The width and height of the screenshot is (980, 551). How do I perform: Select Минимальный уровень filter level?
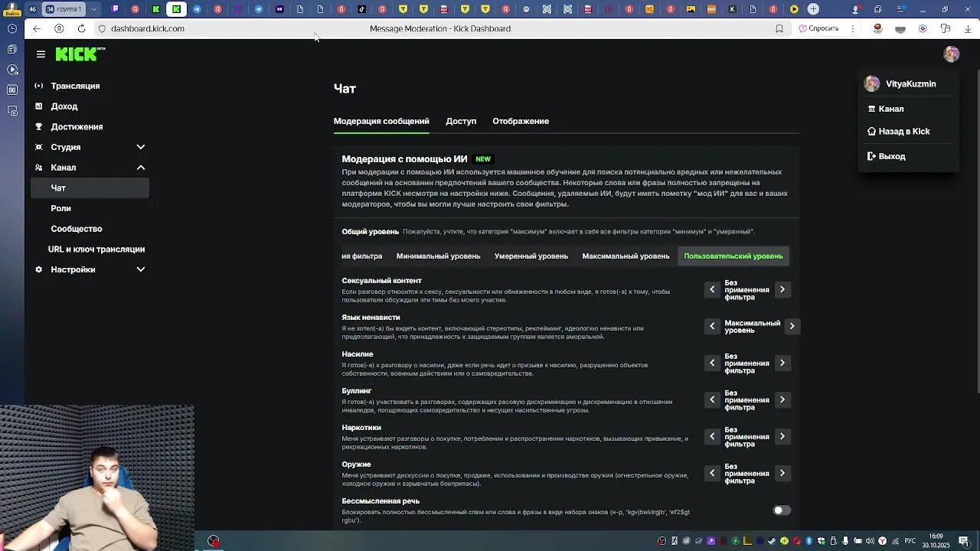[x=438, y=256]
